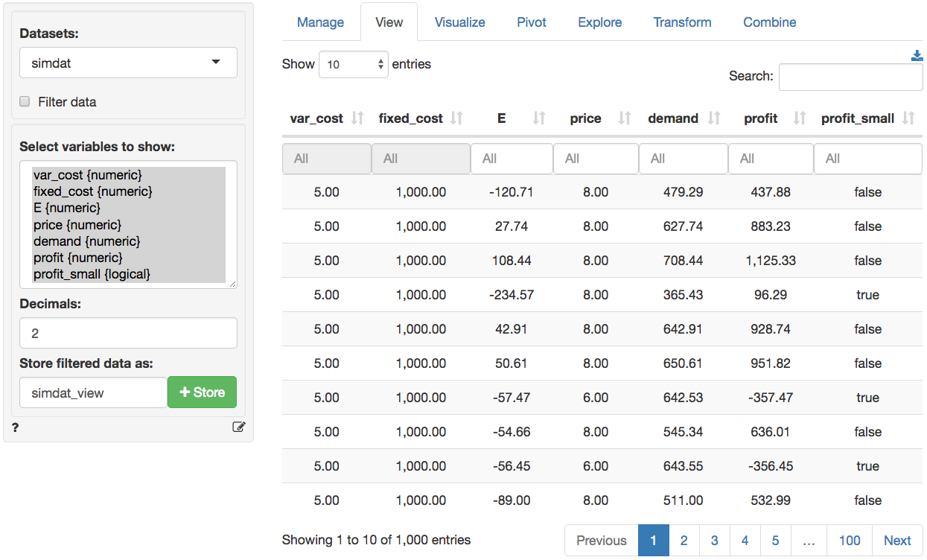Open the Datasets dropdown showing simdat
The height and width of the screenshot is (560, 927).
(x=128, y=63)
